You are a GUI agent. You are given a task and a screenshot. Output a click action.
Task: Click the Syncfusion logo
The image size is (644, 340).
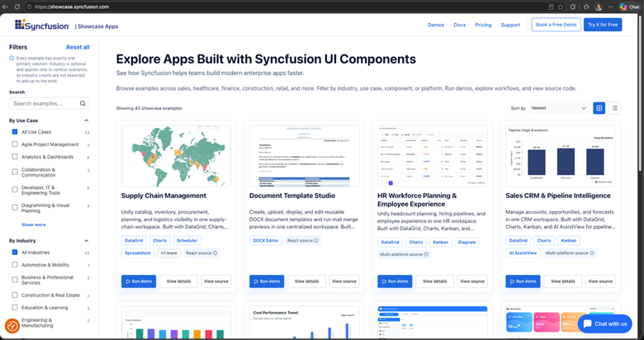pyautogui.click(x=42, y=25)
